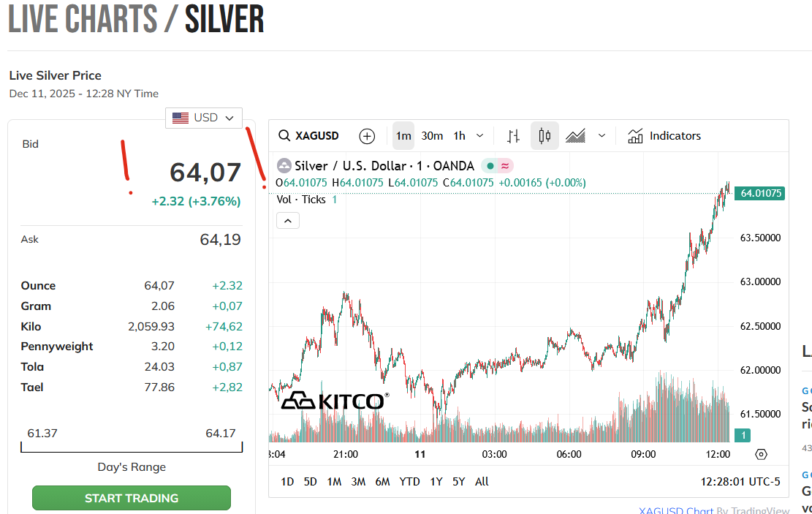812x514 pixels.
Task: Expand the chart style dropdown arrow
Action: click(602, 136)
